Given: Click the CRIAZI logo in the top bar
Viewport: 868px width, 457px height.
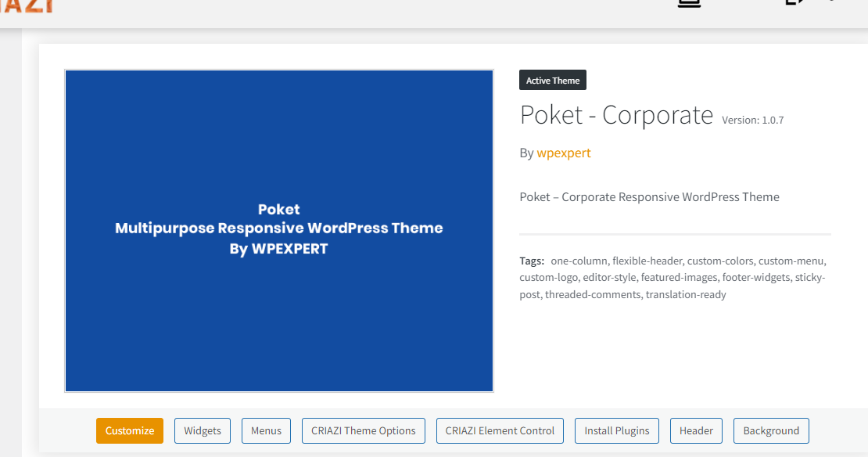Looking at the screenshot, I should [27, 5].
